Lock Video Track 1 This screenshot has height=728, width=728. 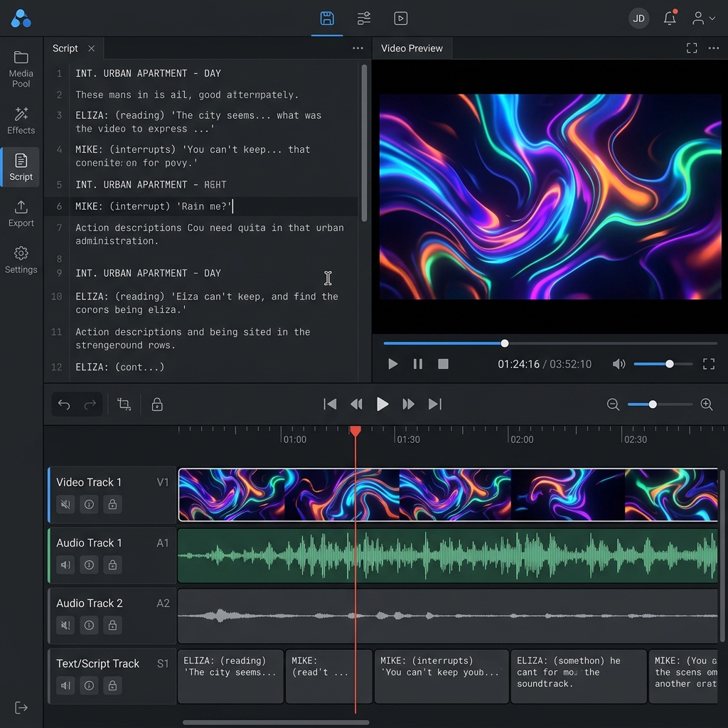click(x=112, y=504)
